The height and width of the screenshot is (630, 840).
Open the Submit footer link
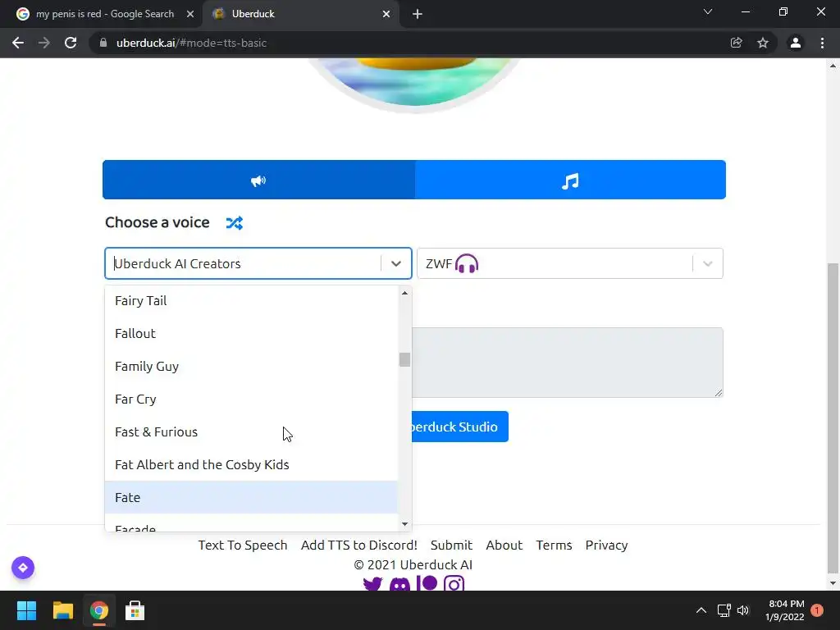452,545
